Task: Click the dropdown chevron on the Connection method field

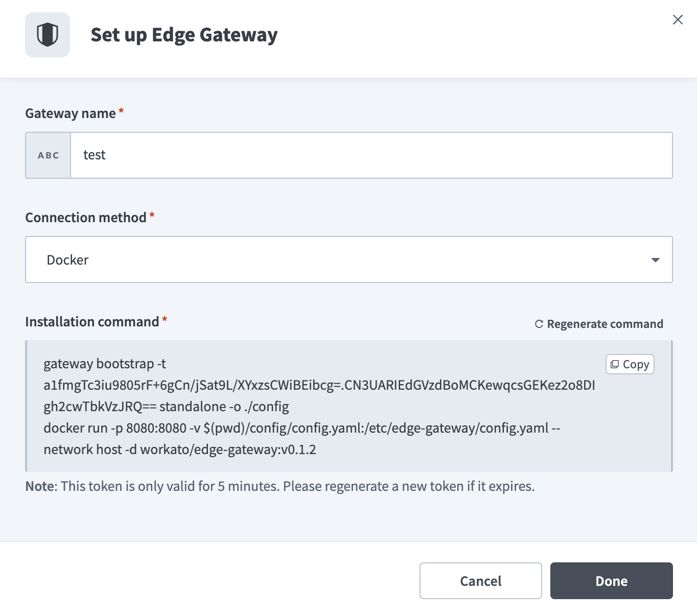Action: point(655,259)
